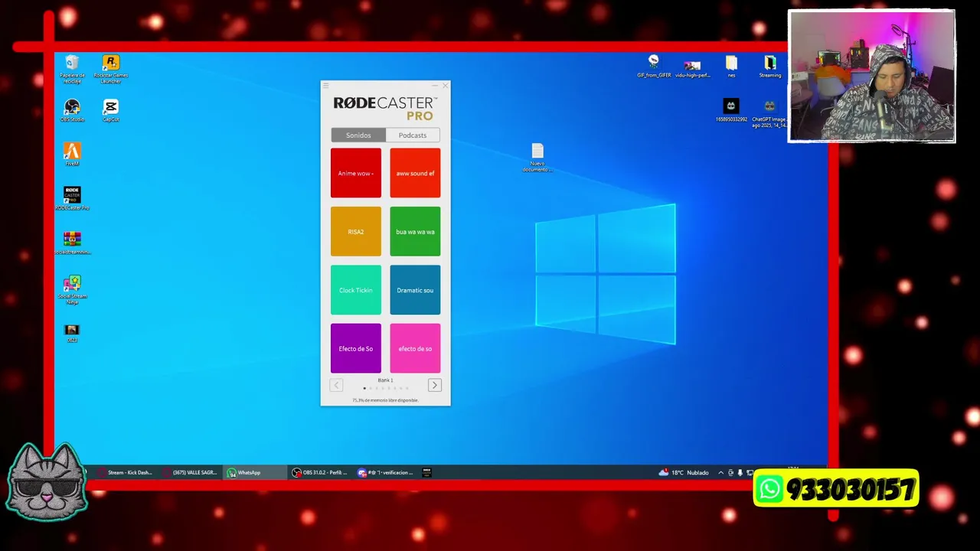Image resolution: width=980 pixels, height=551 pixels.
Task: Click the microphone tray icon
Action: click(740, 473)
